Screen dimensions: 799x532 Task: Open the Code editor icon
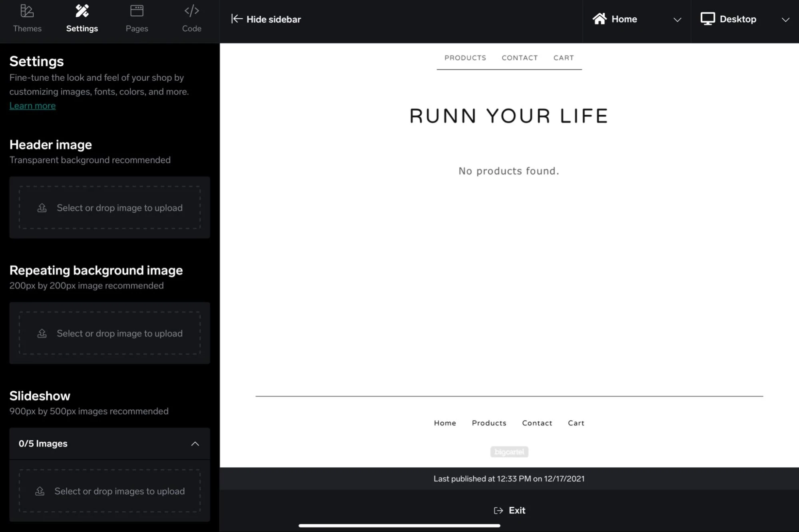pos(191,11)
